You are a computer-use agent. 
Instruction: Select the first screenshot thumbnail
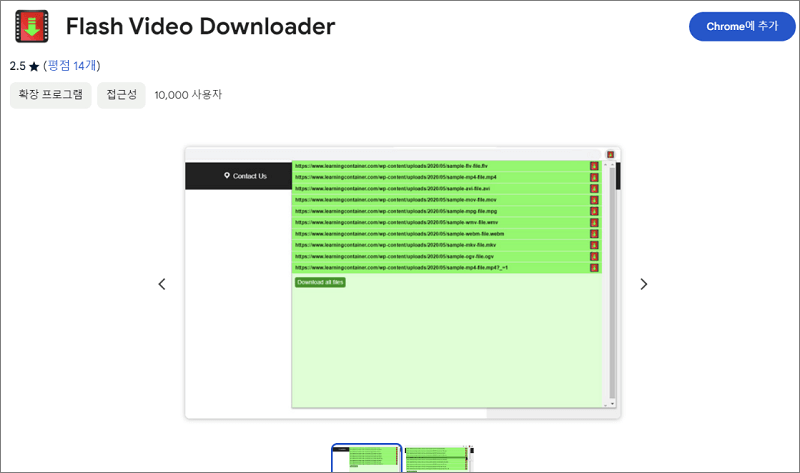(366, 458)
